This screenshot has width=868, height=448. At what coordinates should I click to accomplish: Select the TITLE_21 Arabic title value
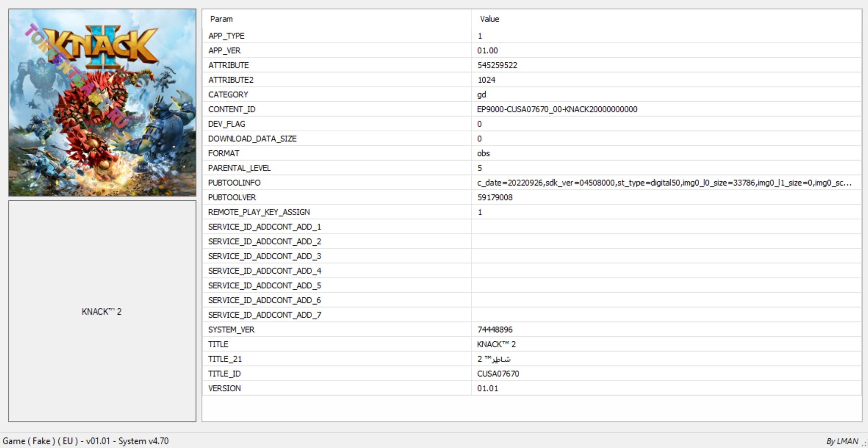click(493, 359)
